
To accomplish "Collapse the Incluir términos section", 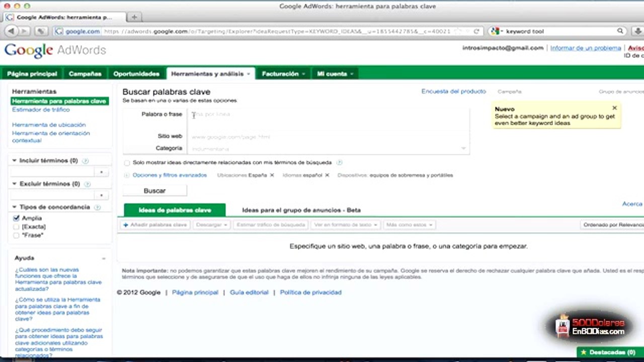I will click(15, 161).
